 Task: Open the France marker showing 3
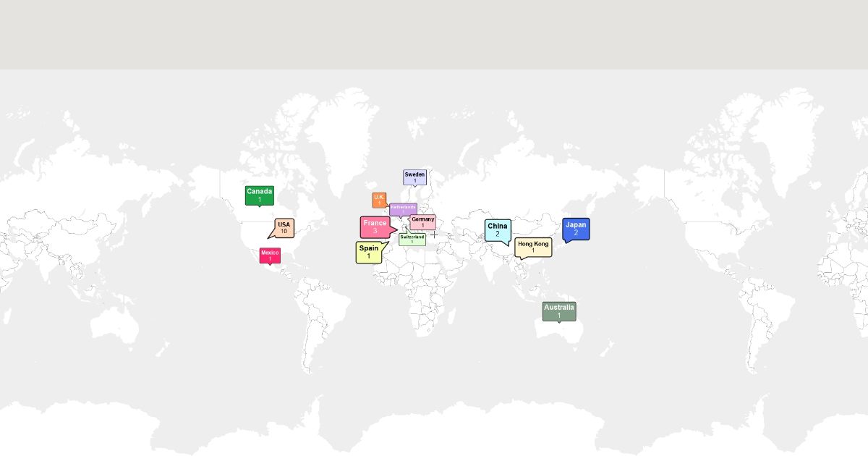pos(375,227)
